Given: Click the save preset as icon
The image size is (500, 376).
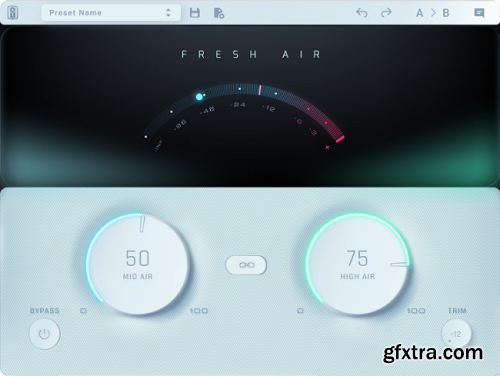Looking at the screenshot, I should 219,13.
